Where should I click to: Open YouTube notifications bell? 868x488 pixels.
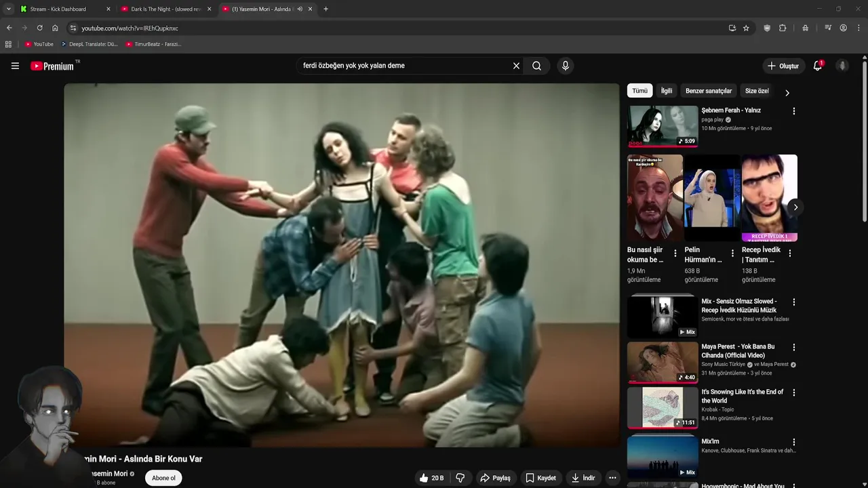(x=818, y=66)
